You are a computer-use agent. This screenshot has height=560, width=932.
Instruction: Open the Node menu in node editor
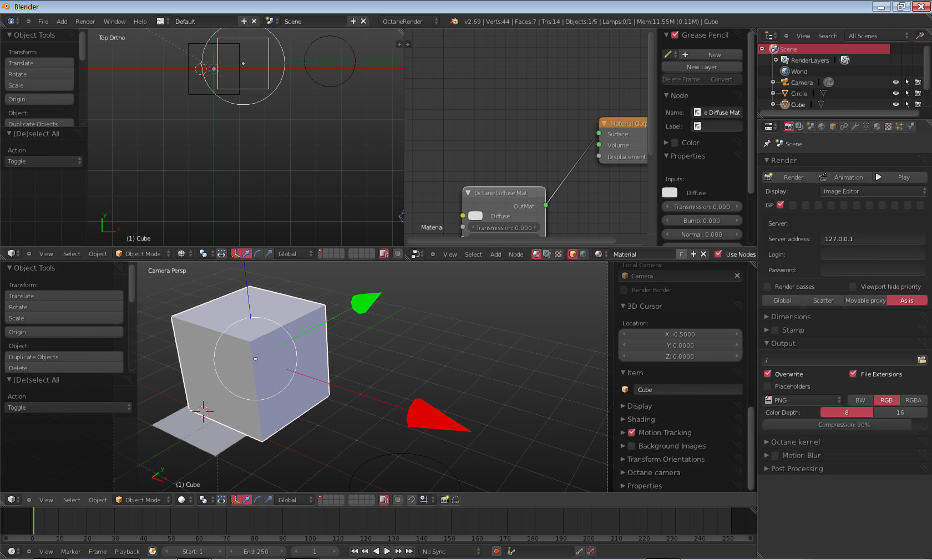click(x=516, y=254)
